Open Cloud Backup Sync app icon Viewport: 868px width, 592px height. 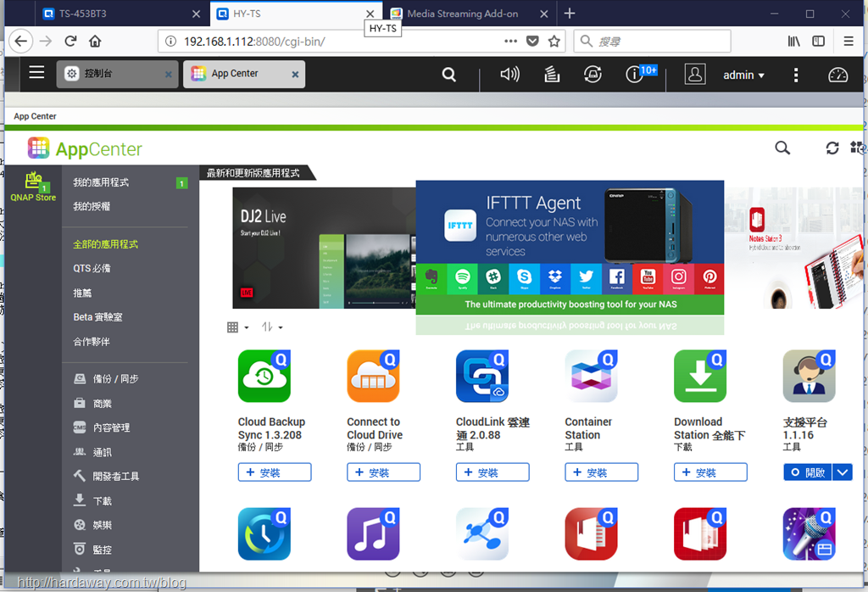[x=264, y=376]
